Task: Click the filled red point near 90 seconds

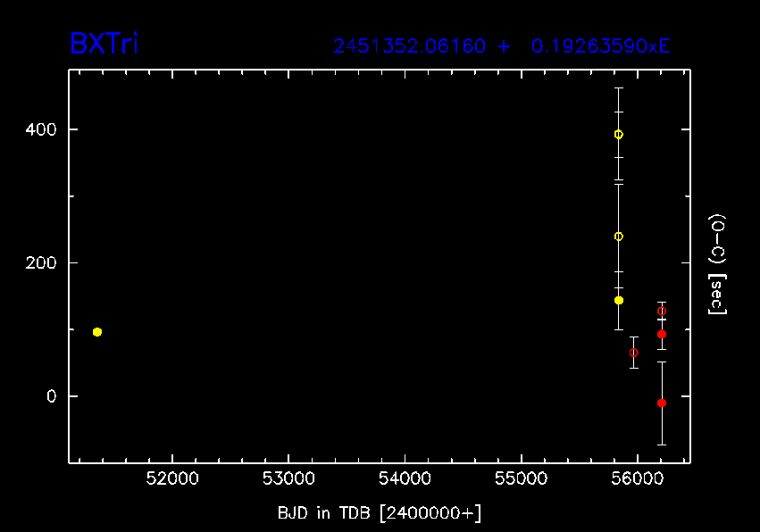Action: pyautogui.click(x=662, y=335)
